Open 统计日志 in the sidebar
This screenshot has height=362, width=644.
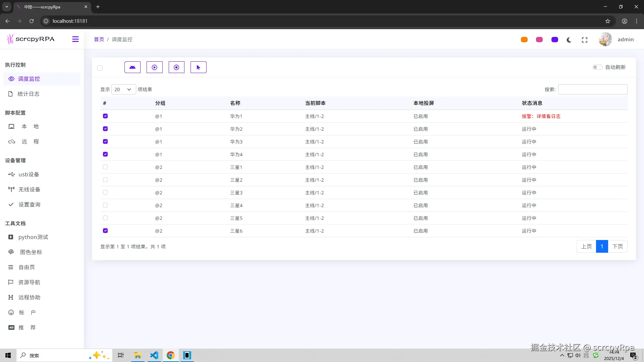tap(29, 94)
